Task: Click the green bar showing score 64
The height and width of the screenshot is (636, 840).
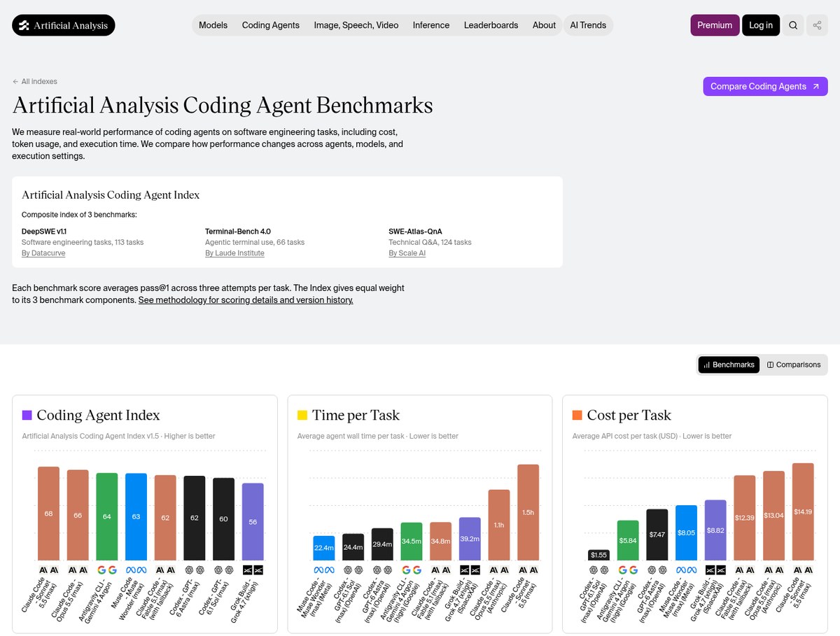Action: [107, 516]
